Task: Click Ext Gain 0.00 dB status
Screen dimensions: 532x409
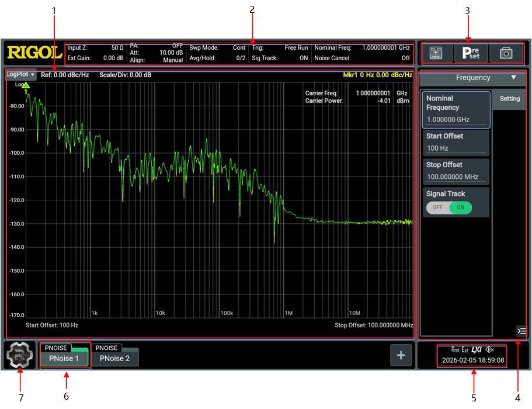Action: (x=95, y=58)
